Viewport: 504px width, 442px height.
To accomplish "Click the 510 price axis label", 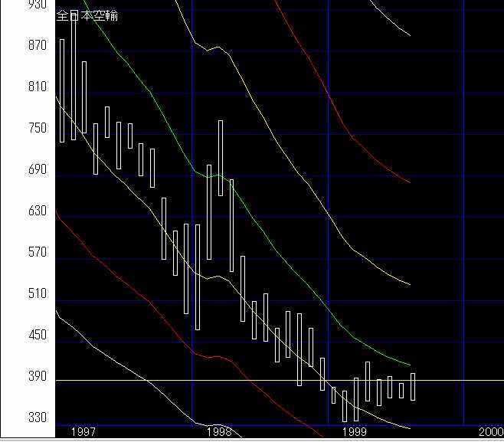I will pos(36,294).
